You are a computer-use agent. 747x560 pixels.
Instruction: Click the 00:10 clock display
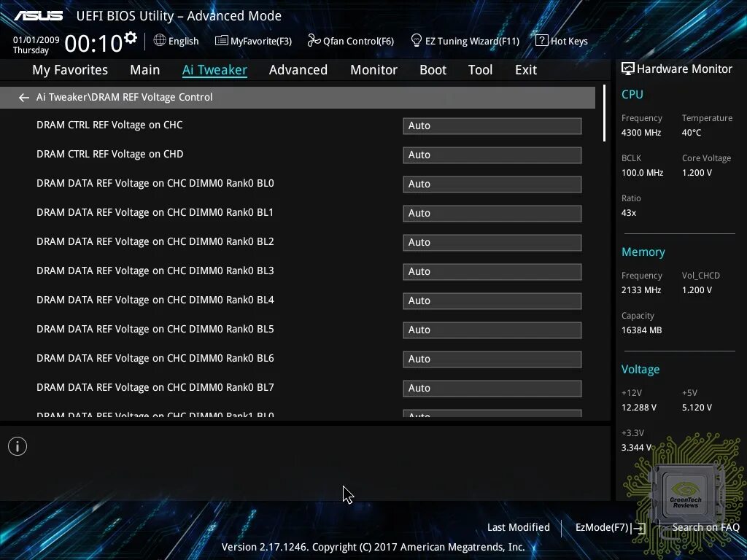93,43
